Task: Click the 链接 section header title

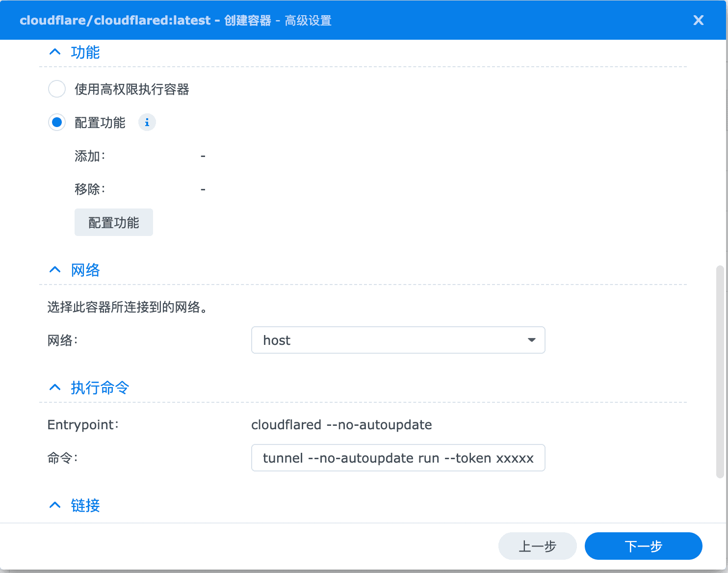Action: click(x=85, y=506)
